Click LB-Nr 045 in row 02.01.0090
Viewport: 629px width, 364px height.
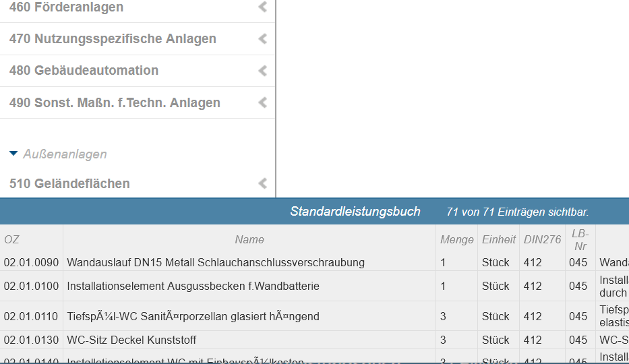578,263
